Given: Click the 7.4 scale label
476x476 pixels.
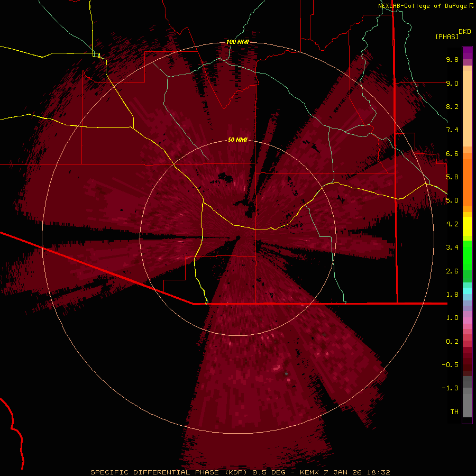Looking at the screenshot, I should pyautogui.click(x=452, y=130).
